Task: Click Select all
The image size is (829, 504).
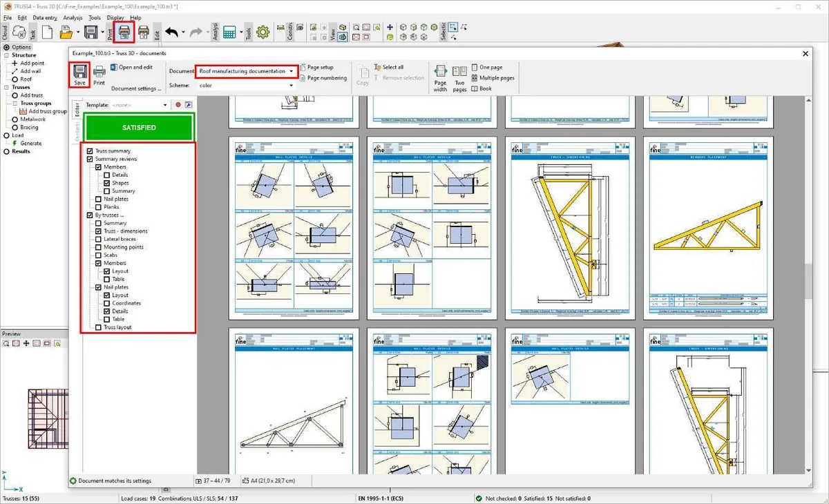Action: [388, 68]
